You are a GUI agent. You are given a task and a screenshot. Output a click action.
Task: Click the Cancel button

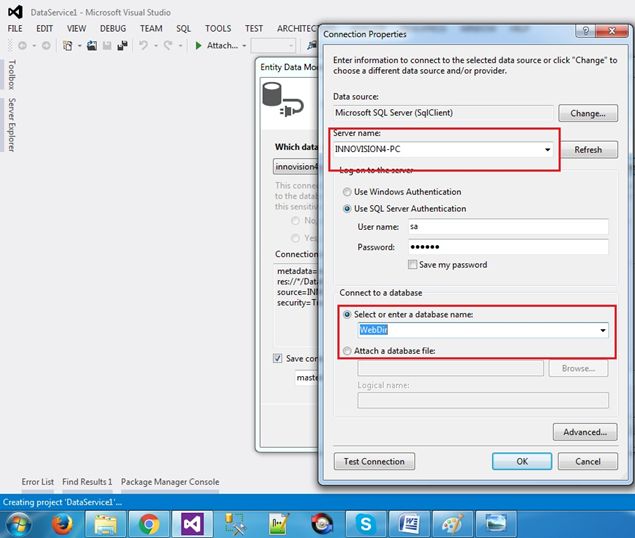(588, 461)
